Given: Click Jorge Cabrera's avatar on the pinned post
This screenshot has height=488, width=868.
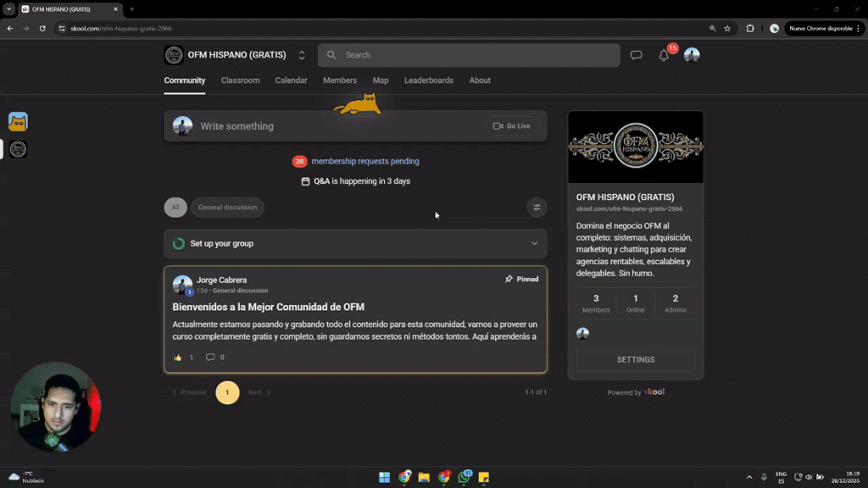Looking at the screenshot, I should click(182, 285).
